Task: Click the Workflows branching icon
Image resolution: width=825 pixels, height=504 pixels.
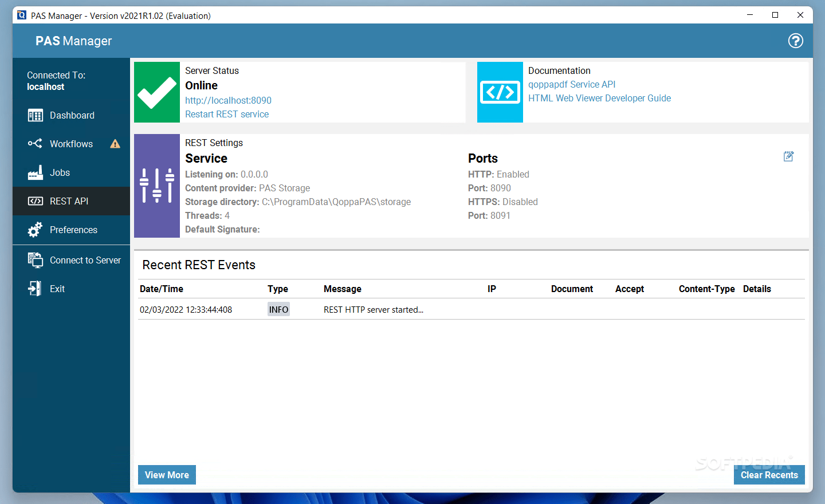Action: [x=35, y=143]
